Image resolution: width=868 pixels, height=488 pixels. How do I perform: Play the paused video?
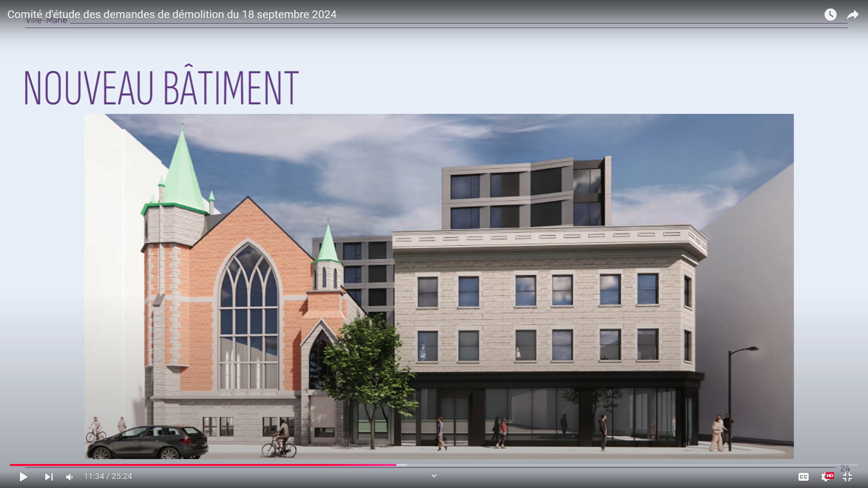[x=24, y=477]
